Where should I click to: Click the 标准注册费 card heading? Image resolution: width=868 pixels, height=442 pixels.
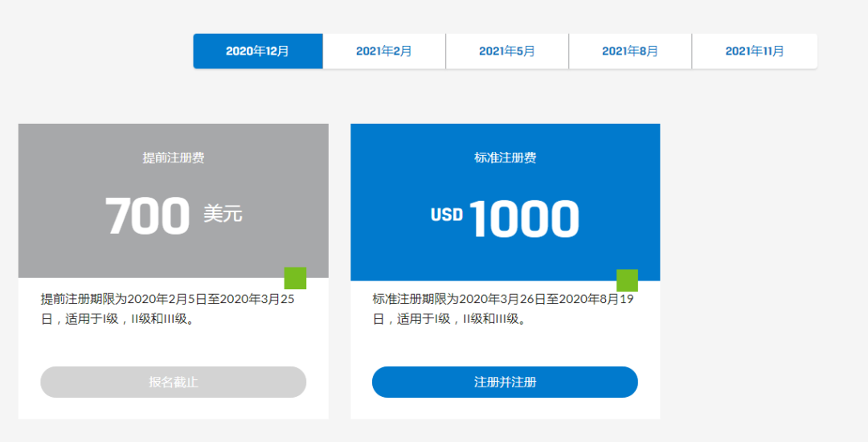[505, 158]
